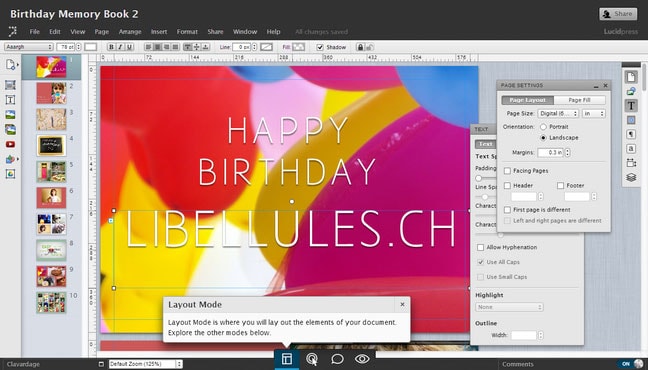
Task: Select the single image tool in left sidebar
Action: click(x=10, y=115)
